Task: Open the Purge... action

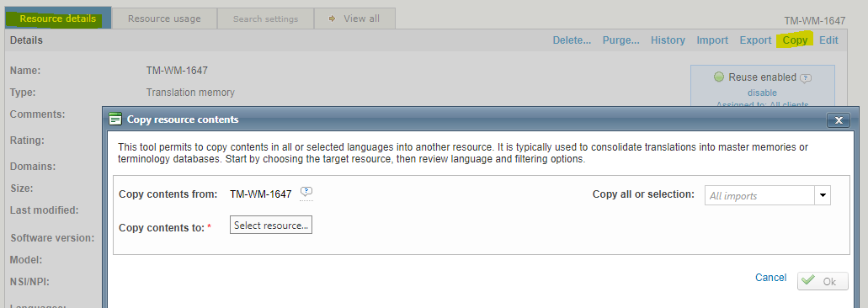Action: 621,40
